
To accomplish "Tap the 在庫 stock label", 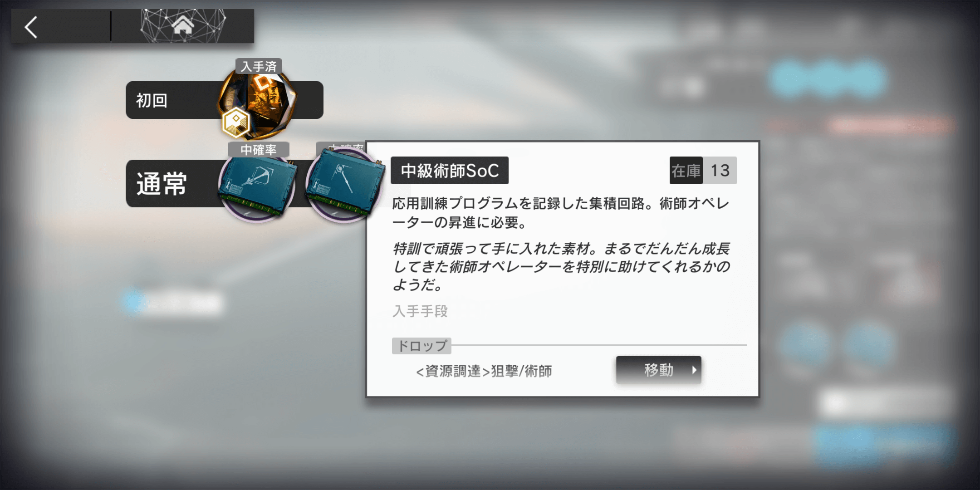I will (686, 171).
